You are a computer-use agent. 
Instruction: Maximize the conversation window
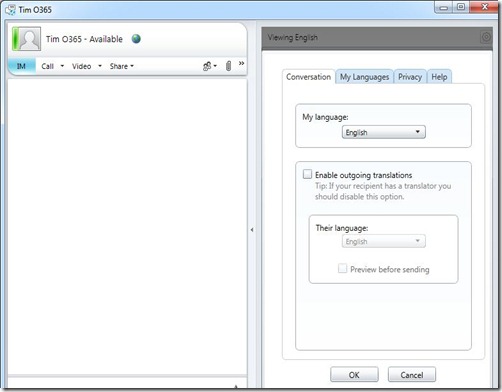coord(461,7)
